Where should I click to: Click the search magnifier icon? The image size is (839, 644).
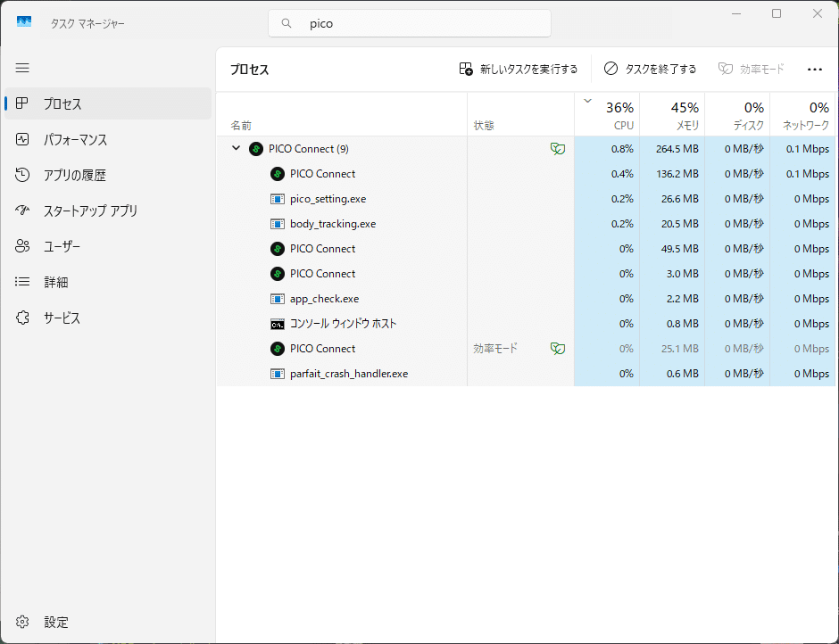[x=287, y=23]
